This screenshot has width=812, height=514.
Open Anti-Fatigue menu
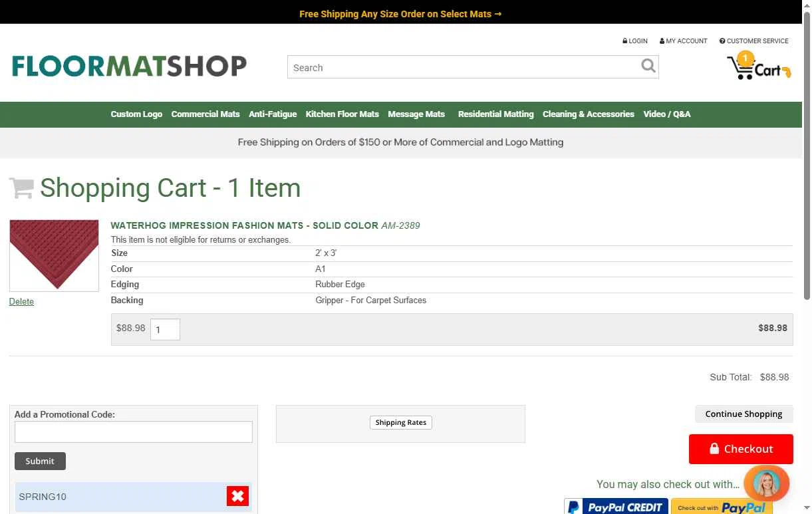coord(273,114)
